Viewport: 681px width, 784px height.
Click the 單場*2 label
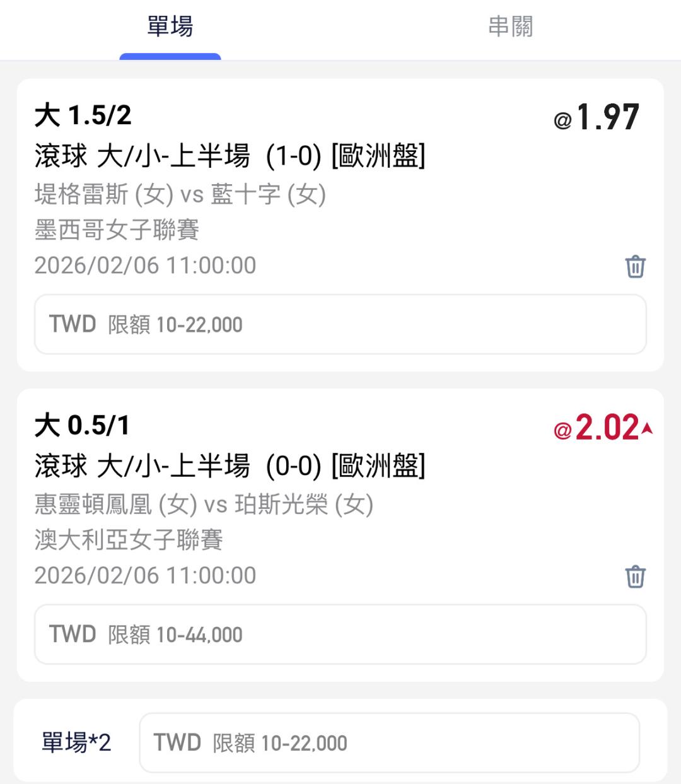(x=76, y=742)
